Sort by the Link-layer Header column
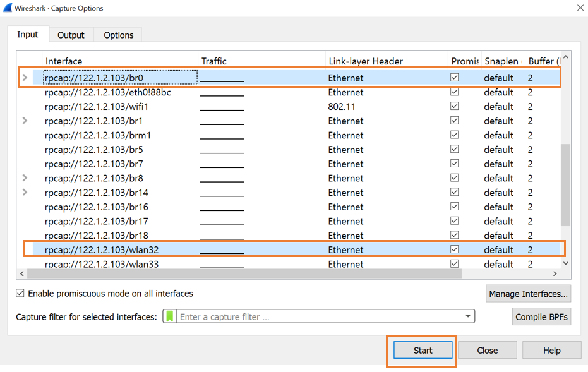This screenshot has height=372, width=588. point(387,61)
